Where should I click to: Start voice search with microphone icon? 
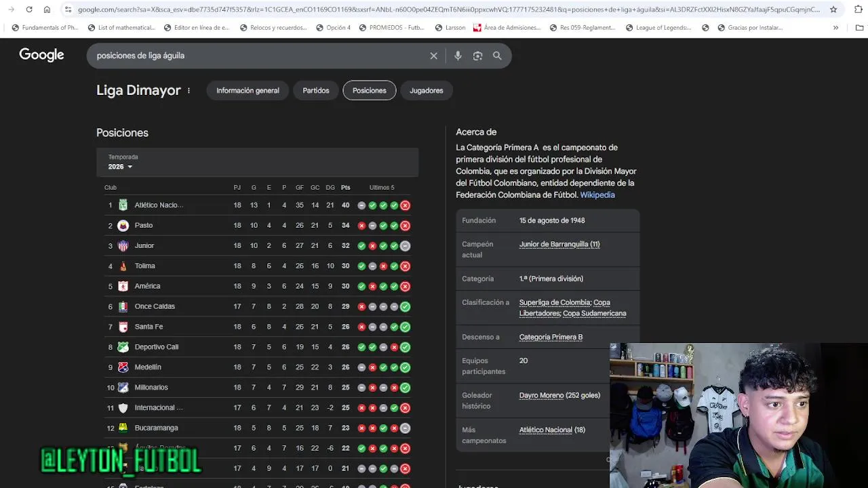point(458,56)
